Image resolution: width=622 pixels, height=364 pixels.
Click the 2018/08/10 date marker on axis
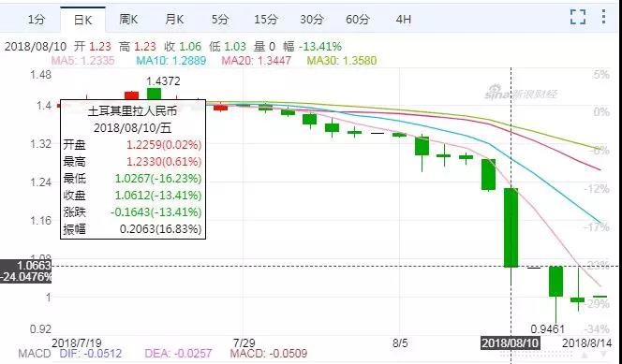[x=511, y=343]
